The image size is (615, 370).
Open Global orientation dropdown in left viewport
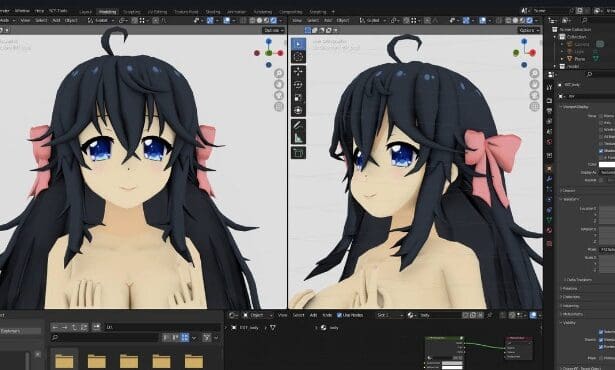coord(101,20)
